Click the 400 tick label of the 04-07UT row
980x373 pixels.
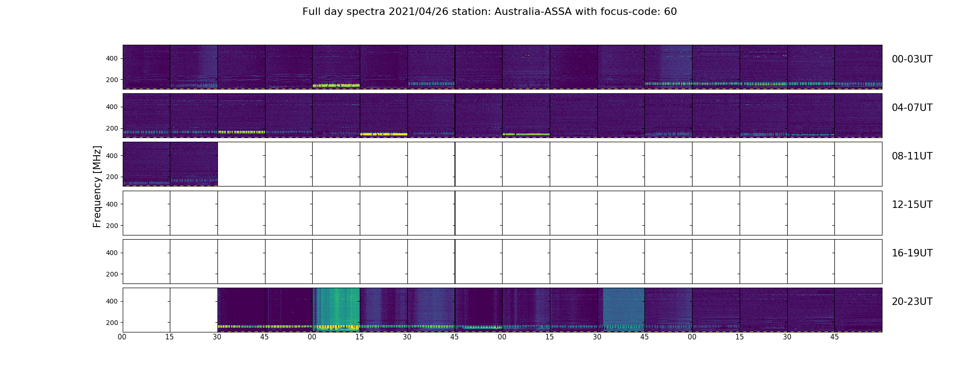pyautogui.click(x=112, y=107)
